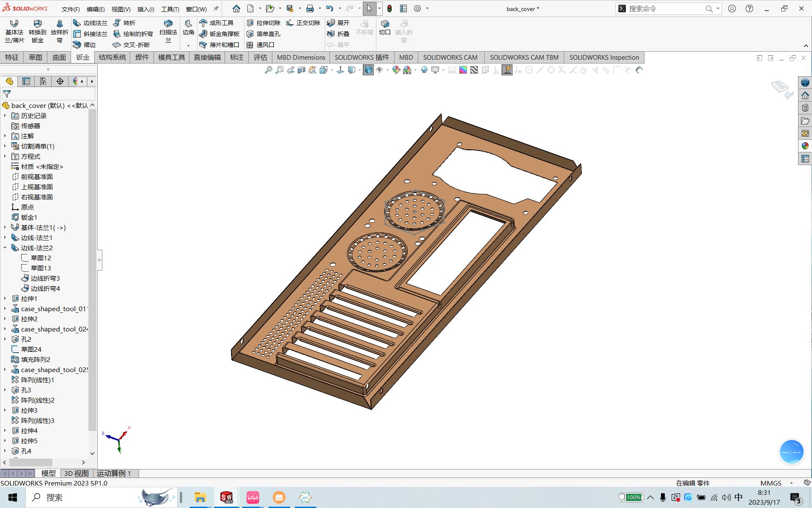Open the 成形工具 forming tool

tap(216, 23)
